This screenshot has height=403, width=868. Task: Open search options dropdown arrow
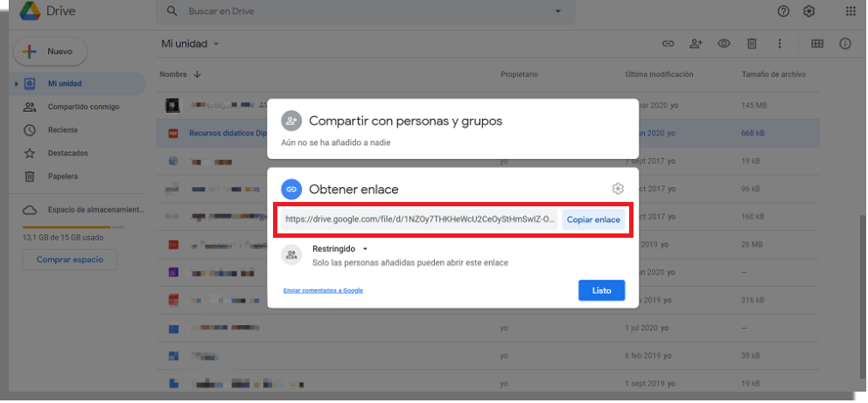557,11
